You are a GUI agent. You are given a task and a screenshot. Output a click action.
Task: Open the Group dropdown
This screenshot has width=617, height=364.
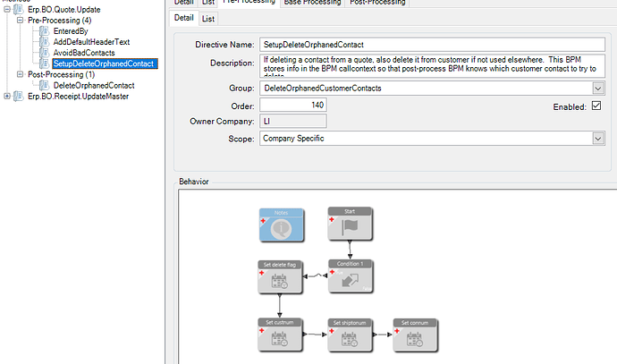point(598,89)
